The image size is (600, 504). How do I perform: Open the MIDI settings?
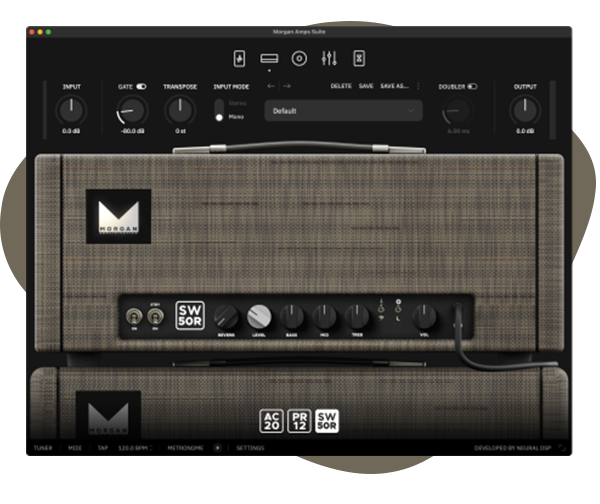tap(75, 448)
